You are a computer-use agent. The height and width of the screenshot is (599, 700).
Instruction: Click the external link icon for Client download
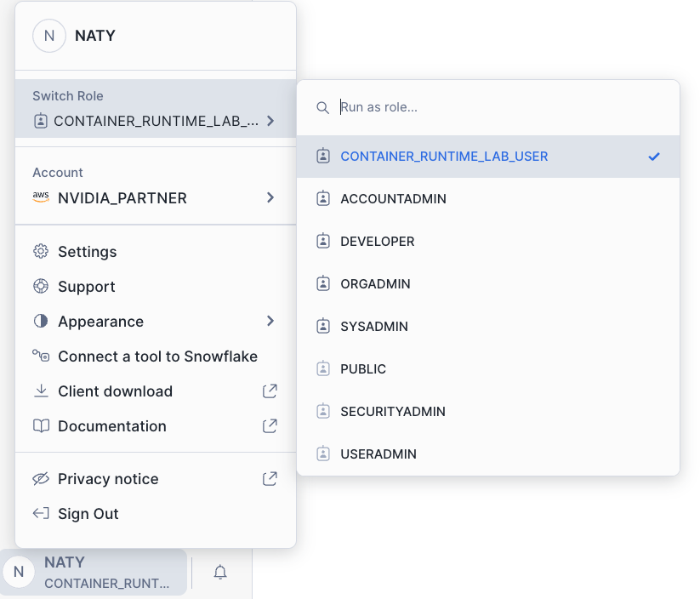tap(270, 391)
